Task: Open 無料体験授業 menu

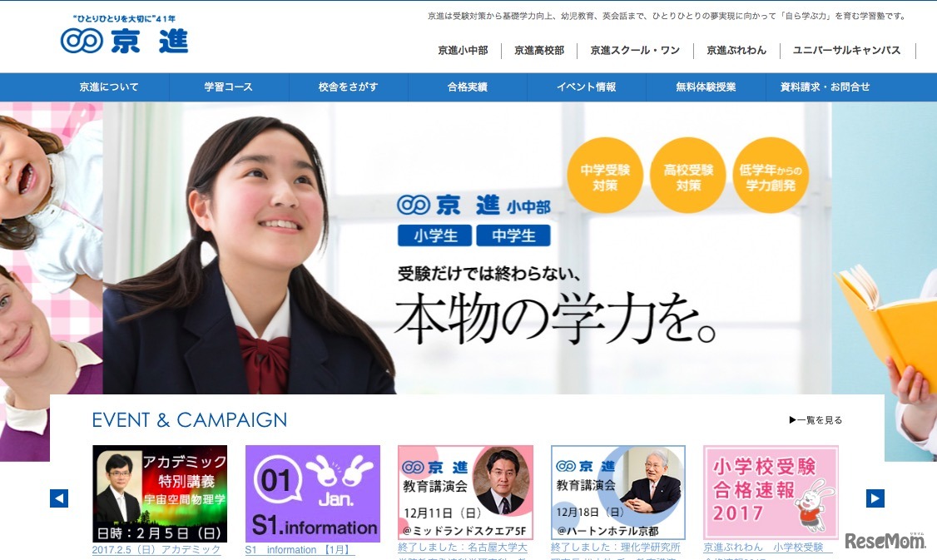Action: (706, 87)
